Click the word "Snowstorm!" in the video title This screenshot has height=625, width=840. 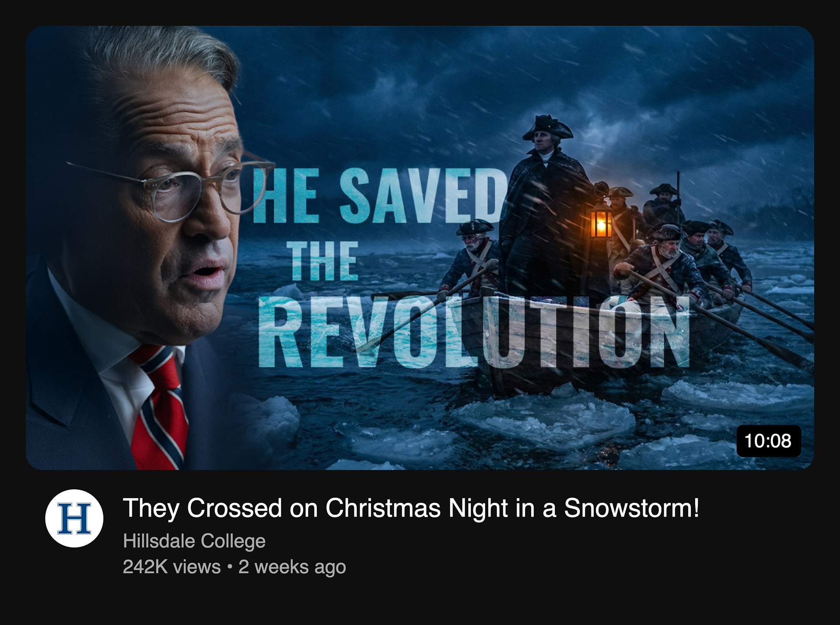(x=631, y=508)
